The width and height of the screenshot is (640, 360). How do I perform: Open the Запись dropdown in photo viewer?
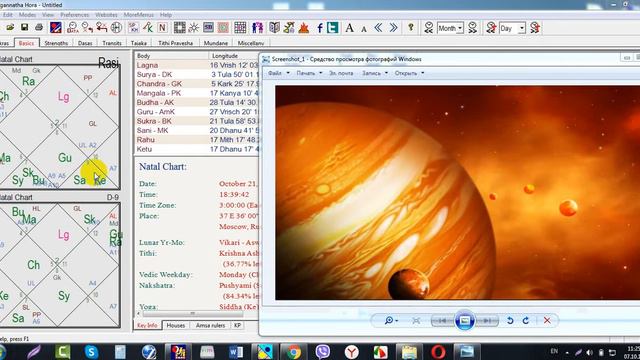pyautogui.click(x=375, y=73)
